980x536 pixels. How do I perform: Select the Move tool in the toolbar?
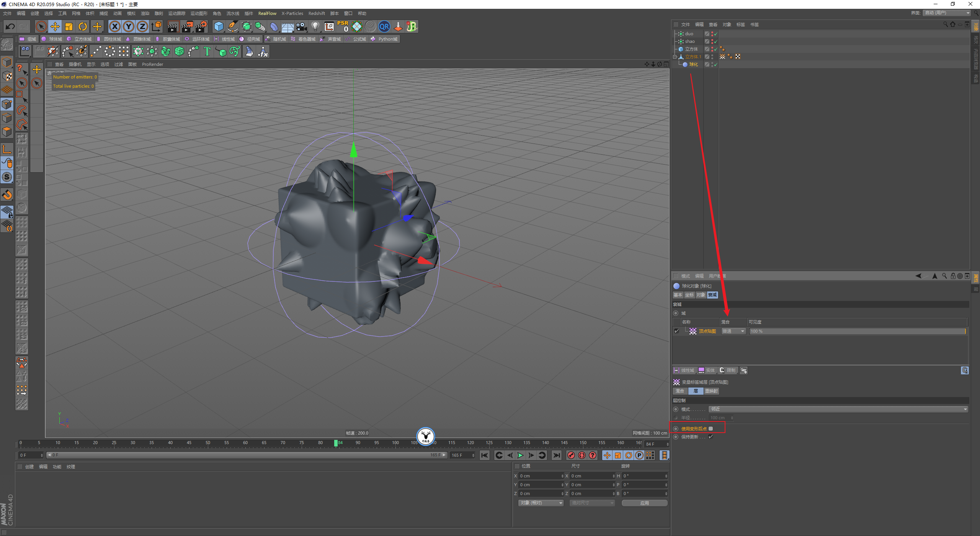click(x=55, y=26)
